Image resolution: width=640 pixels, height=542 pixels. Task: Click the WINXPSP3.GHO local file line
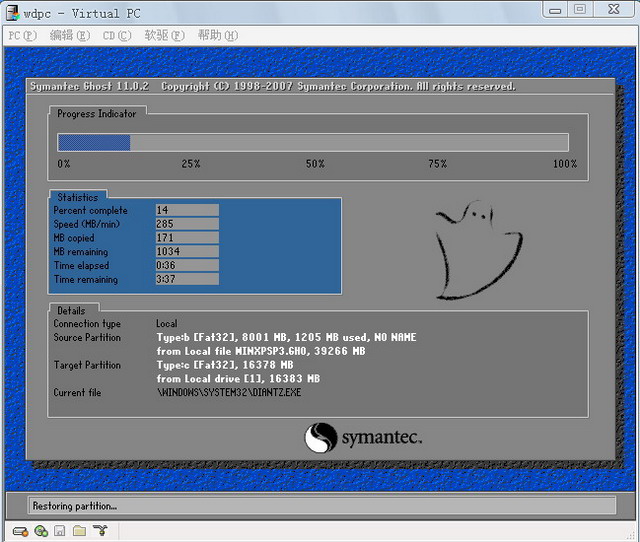[261, 351]
